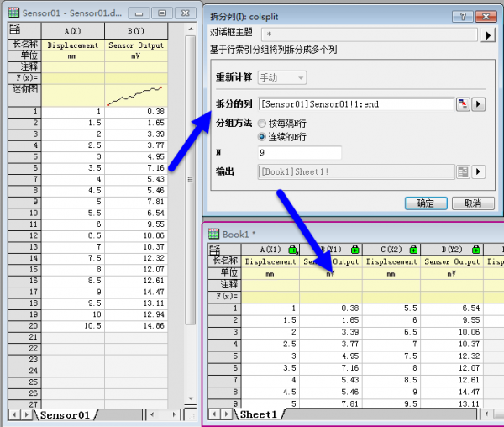Click the lock icon on column C(X2)
Viewport: 504px width, 427px height.
[412, 250]
